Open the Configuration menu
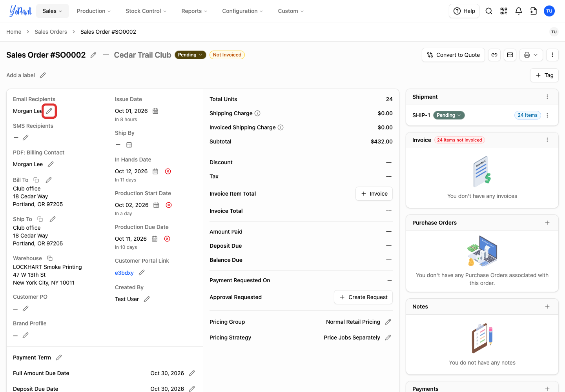This screenshot has width=565, height=392. (x=243, y=11)
